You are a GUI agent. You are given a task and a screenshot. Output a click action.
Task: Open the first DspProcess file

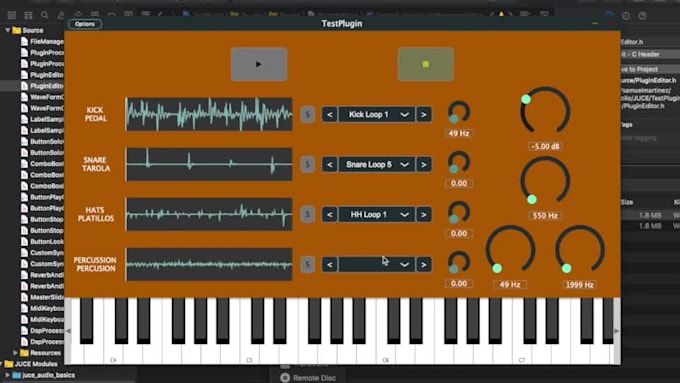click(42, 331)
